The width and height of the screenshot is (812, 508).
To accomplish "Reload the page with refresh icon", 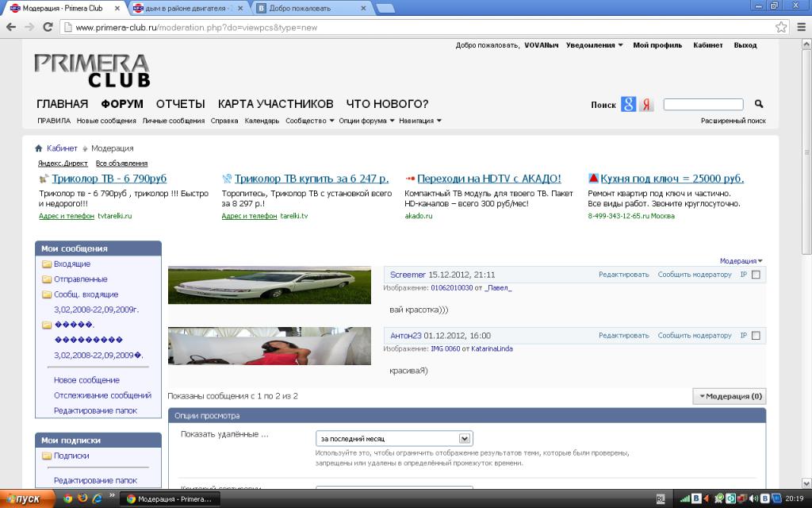I will (48, 27).
